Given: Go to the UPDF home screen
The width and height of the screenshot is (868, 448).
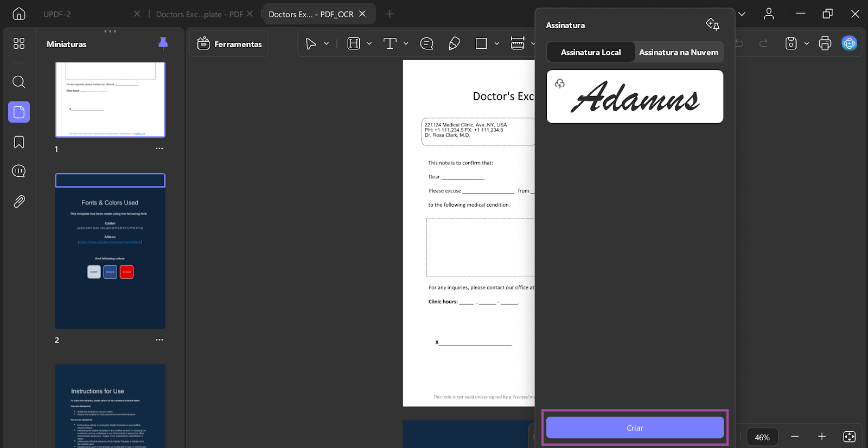Looking at the screenshot, I should 19,14.
